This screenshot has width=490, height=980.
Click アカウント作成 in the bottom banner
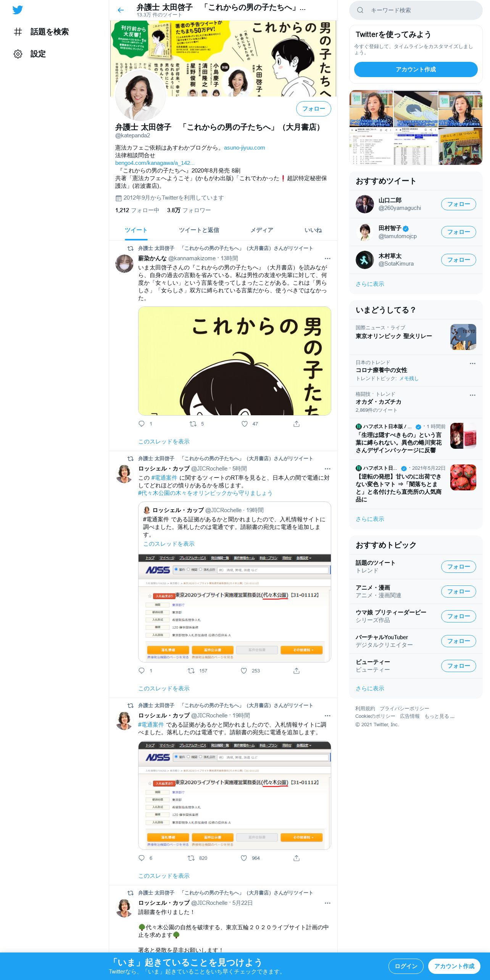tap(454, 966)
